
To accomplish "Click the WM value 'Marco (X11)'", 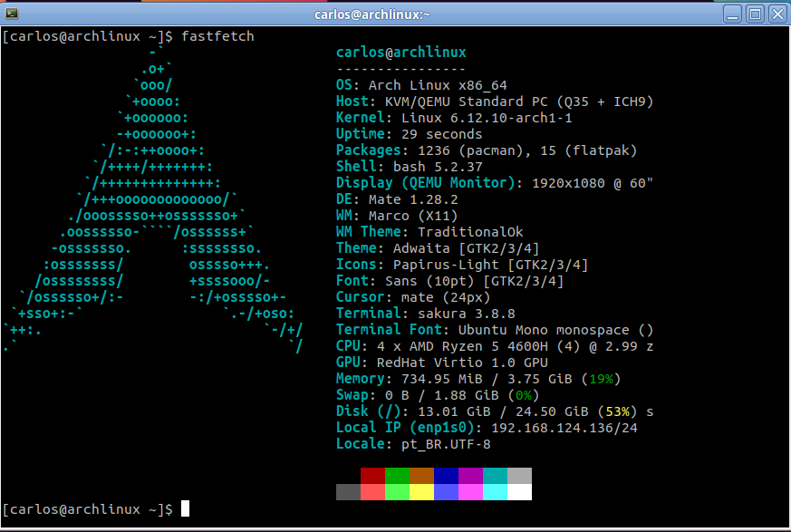I will [x=414, y=216].
